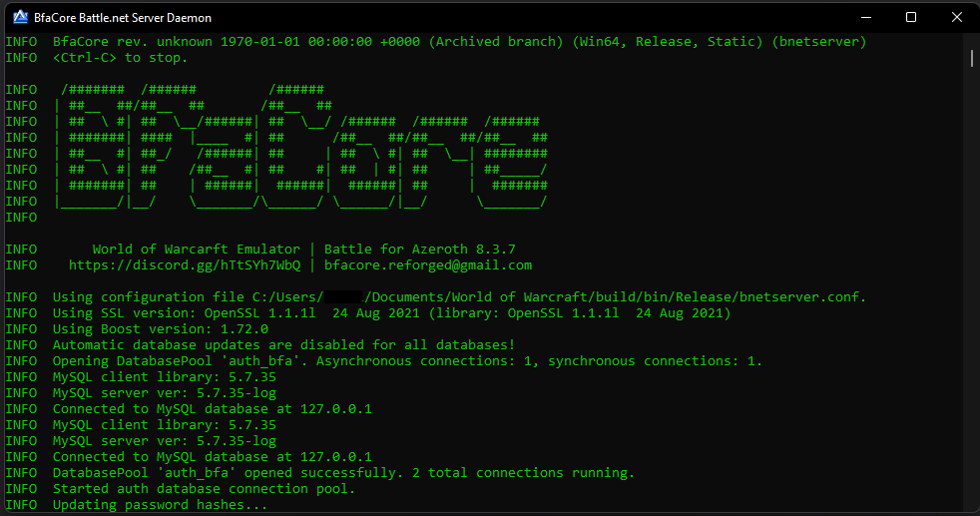Click the '<Ctrl-C> to stop.' line

[120, 58]
